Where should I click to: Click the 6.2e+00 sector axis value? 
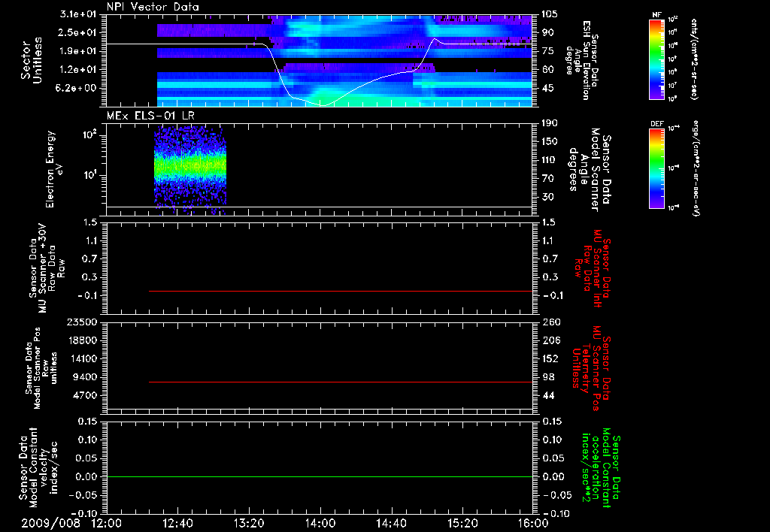(x=78, y=89)
